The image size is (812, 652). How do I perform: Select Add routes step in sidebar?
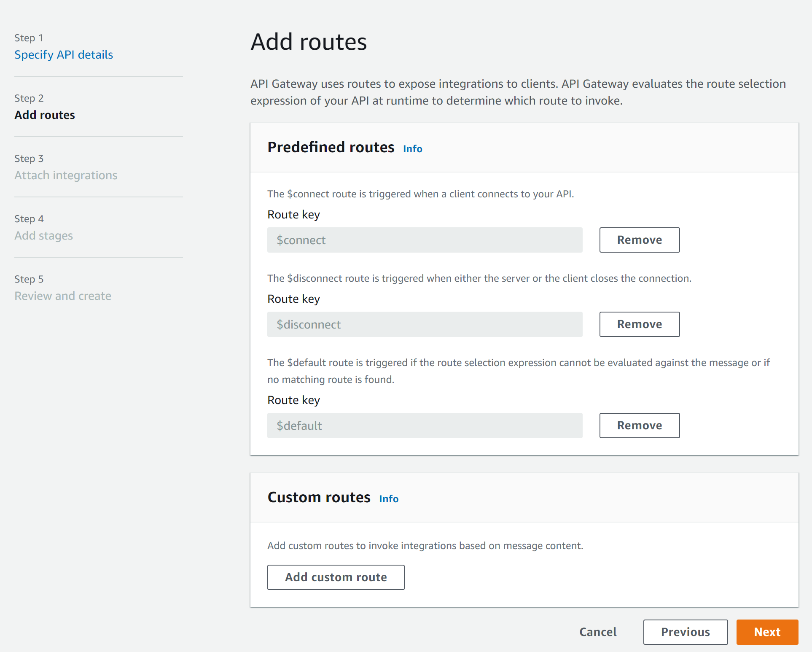click(45, 115)
